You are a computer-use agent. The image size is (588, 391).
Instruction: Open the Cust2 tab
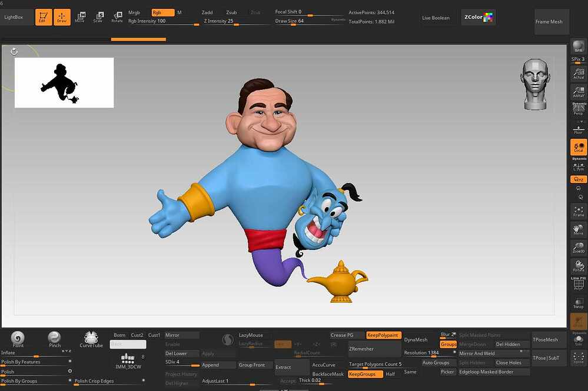pos(137,335)
